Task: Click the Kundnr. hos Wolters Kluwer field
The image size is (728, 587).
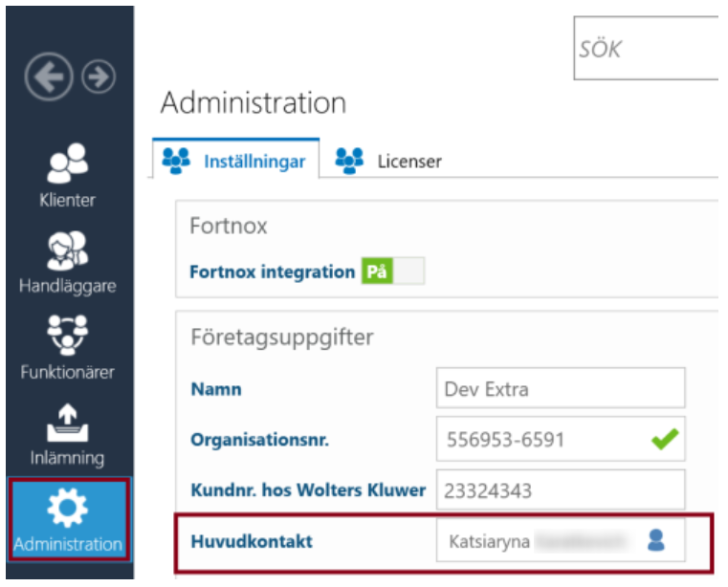Action: pos(561,489)
